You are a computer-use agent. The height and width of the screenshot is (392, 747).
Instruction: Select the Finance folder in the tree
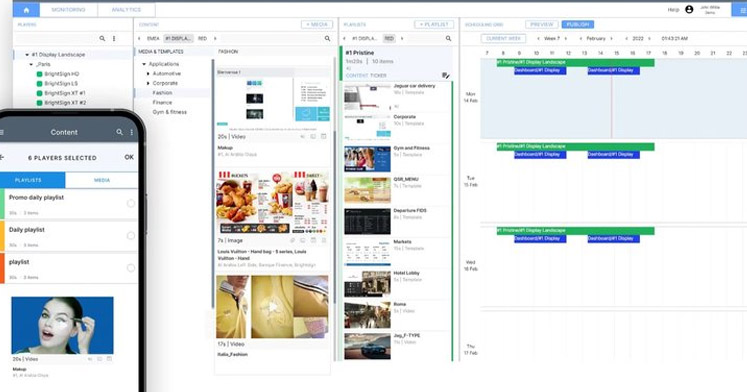162,102
